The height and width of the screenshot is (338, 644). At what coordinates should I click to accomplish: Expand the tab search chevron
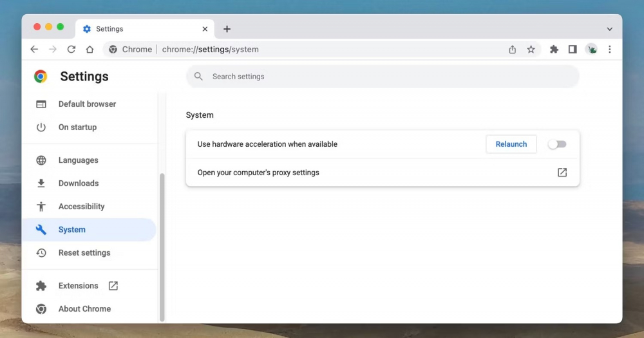609,29
